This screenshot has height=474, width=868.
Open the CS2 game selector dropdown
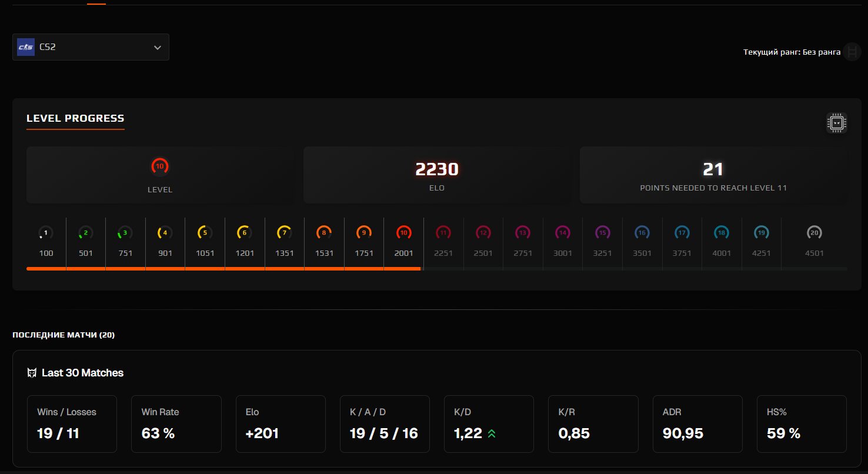(91, 47)
